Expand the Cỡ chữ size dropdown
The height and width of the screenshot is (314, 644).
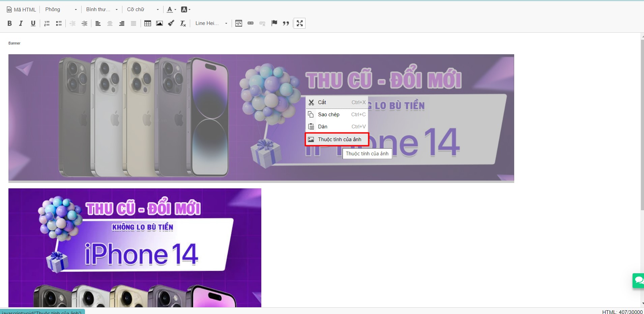pyautogui.click(x=143, y=9)
